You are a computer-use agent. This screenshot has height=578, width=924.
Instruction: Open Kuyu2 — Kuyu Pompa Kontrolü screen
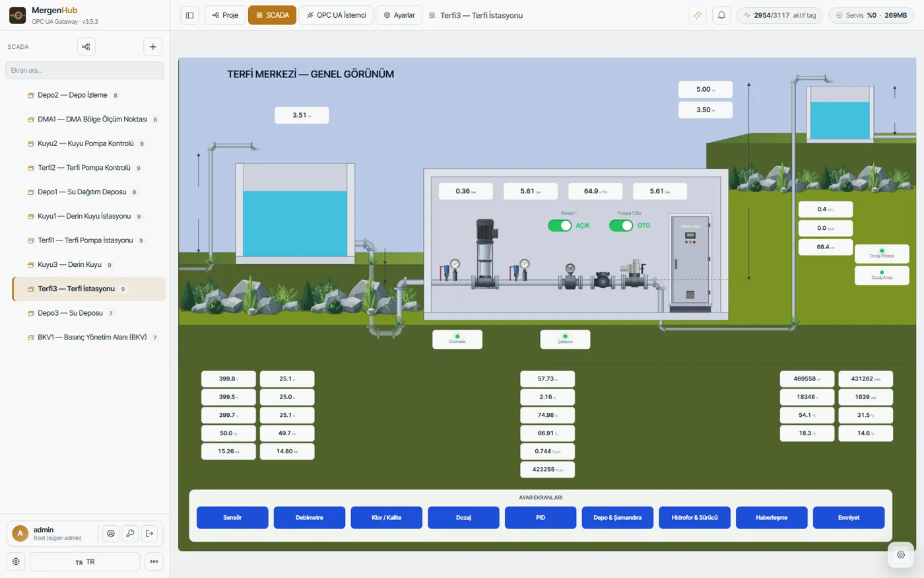point(88,143)
